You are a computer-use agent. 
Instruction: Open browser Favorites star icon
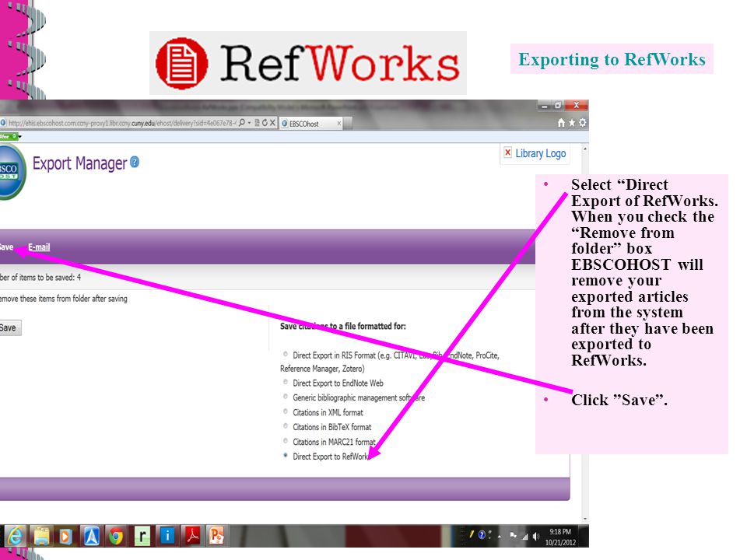[x=572, y=123]
